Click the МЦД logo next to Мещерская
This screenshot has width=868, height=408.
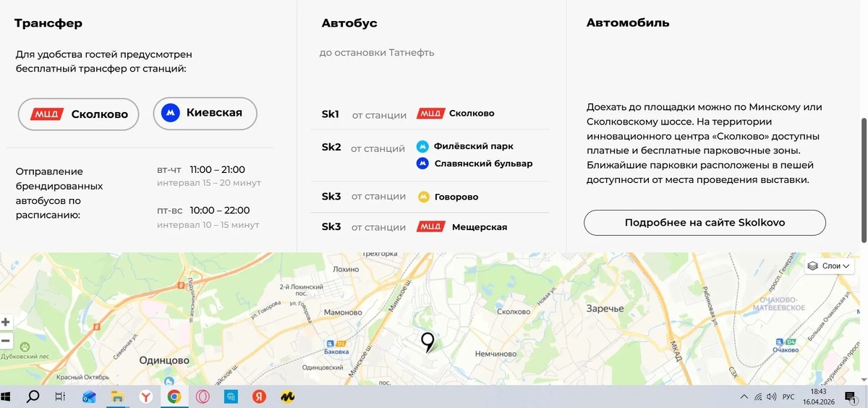pyautogui.click(x=431, y=227)
